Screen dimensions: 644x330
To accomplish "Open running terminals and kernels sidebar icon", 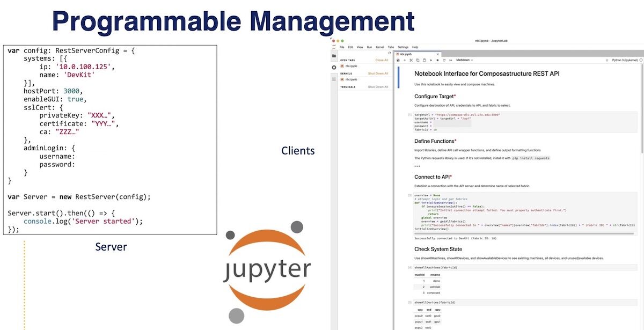I will click(x=334, y=68).
